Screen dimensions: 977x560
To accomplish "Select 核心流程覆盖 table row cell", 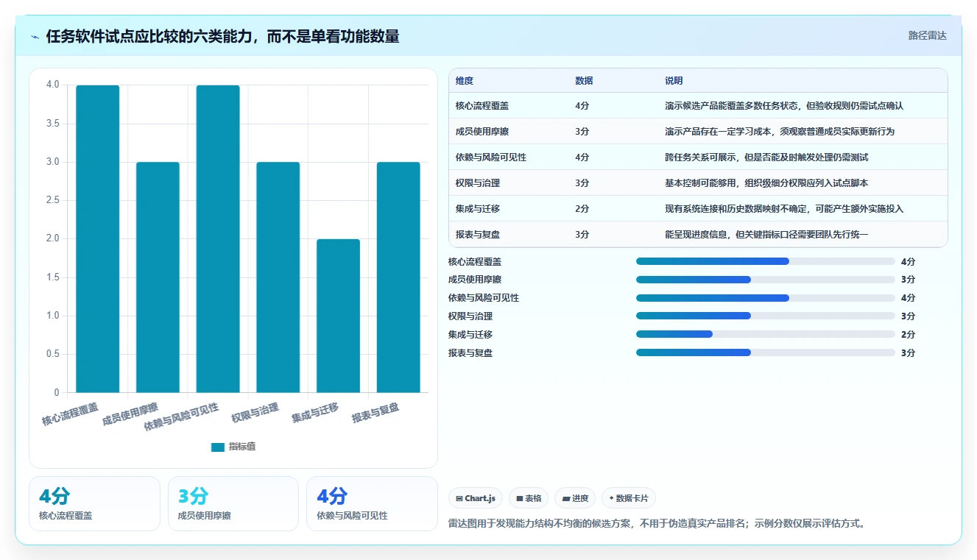I will [x=482, y=106].
